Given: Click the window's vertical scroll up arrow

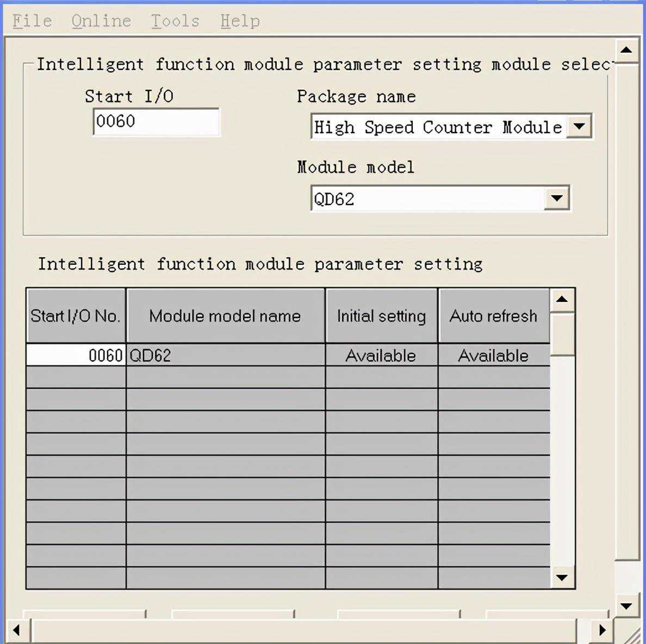Looking at the screenshot, I should [626, 50].
